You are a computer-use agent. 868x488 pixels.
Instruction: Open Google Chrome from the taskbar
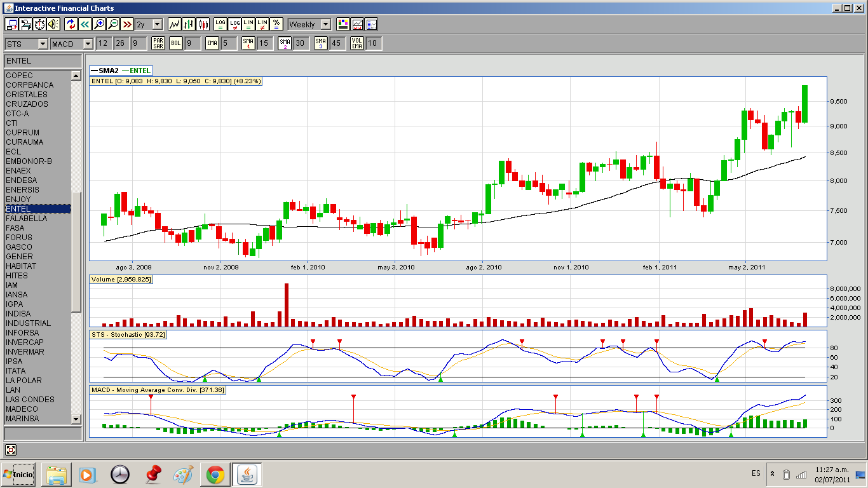[215, 475]
